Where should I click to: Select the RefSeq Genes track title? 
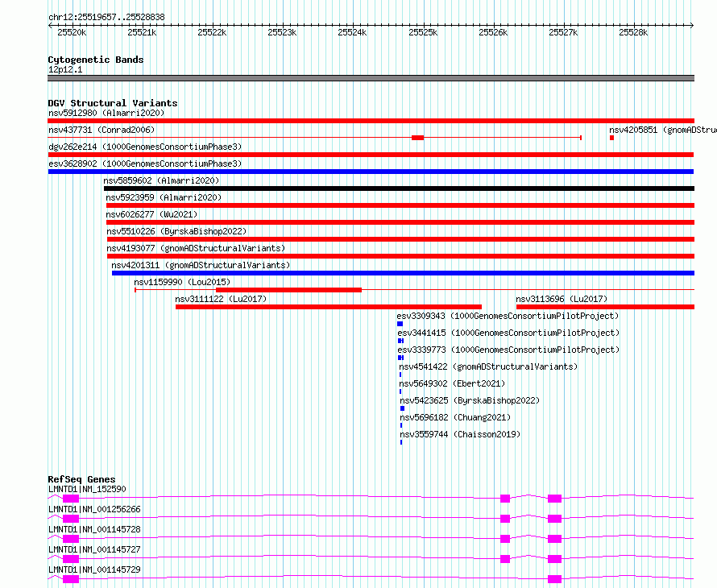pyautogui.click(x=81, y=479)
